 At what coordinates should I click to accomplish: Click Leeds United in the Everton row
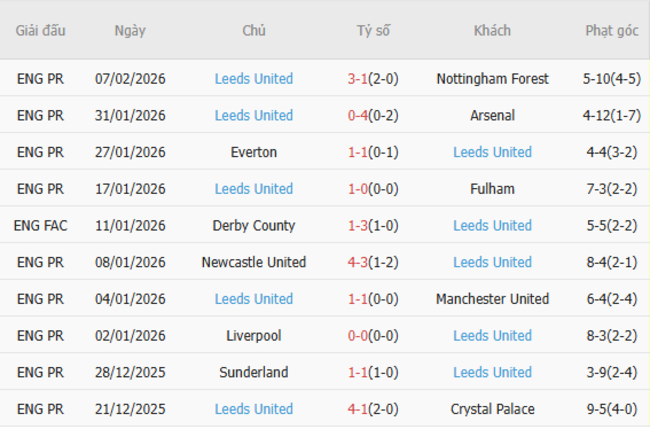click(492, 152)
